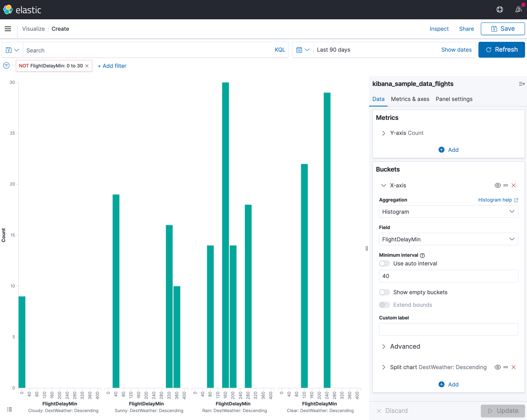Hide X-axis aggregation with eye icon
The width and height of the screenshot is (527, 420).
[x=498, y=185]
